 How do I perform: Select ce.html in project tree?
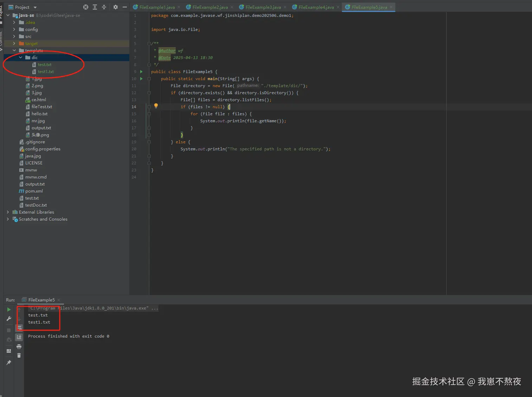(x=39, y=100)
